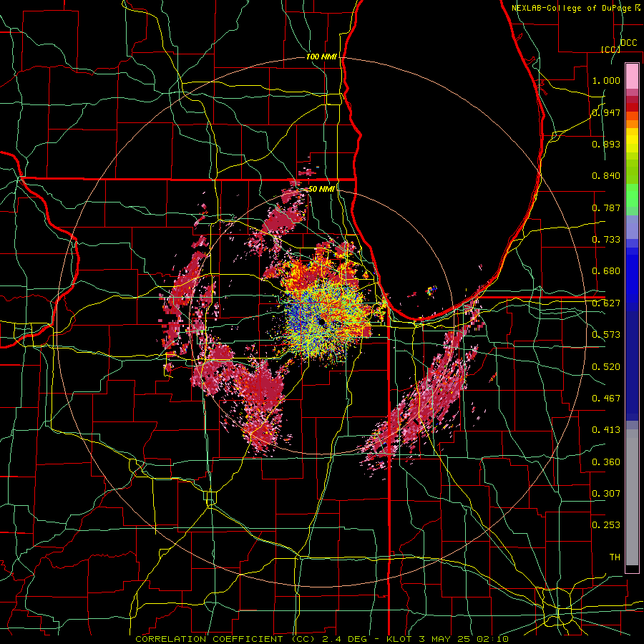Click the DCC label above the color scale

click(x=628, y=43)
